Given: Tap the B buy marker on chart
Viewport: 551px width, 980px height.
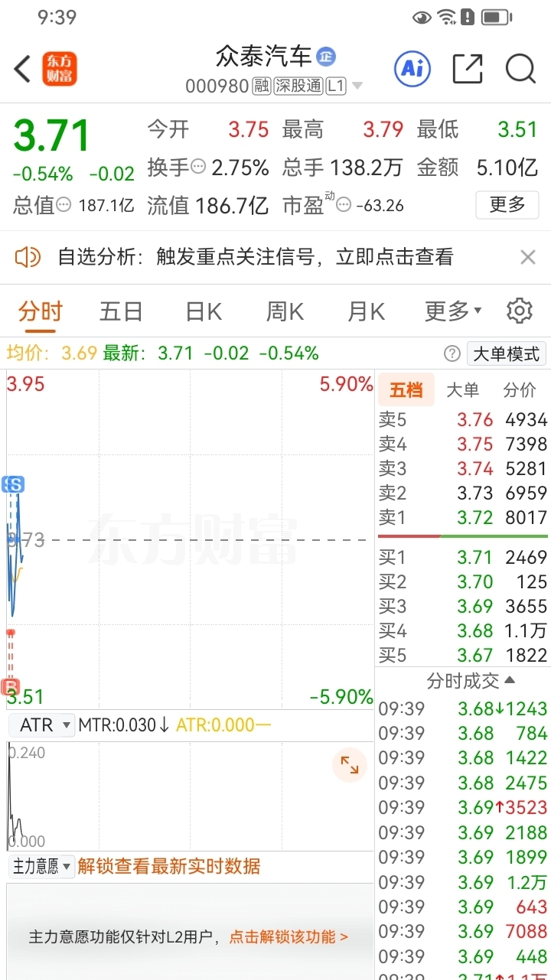Looking at the screenshot, I should (x=11, y=686).
